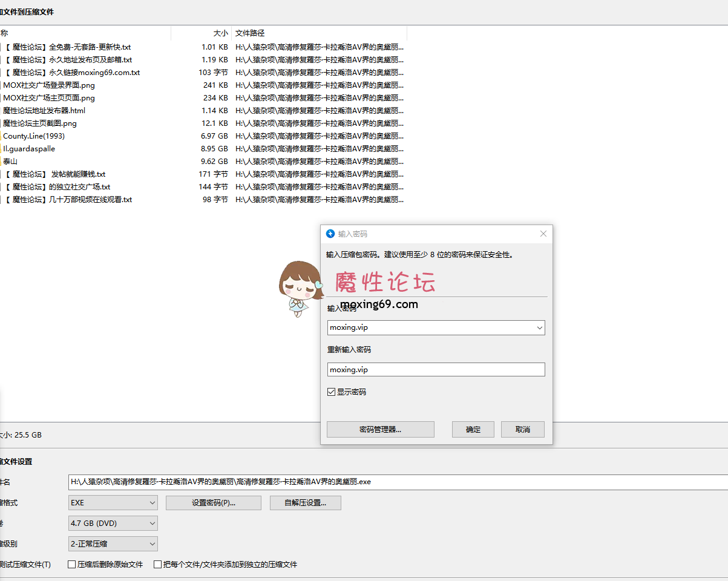The width and height of the screenshot is (728, 581).
Task: Click the file path column header
Action: [x=250, y=33]
